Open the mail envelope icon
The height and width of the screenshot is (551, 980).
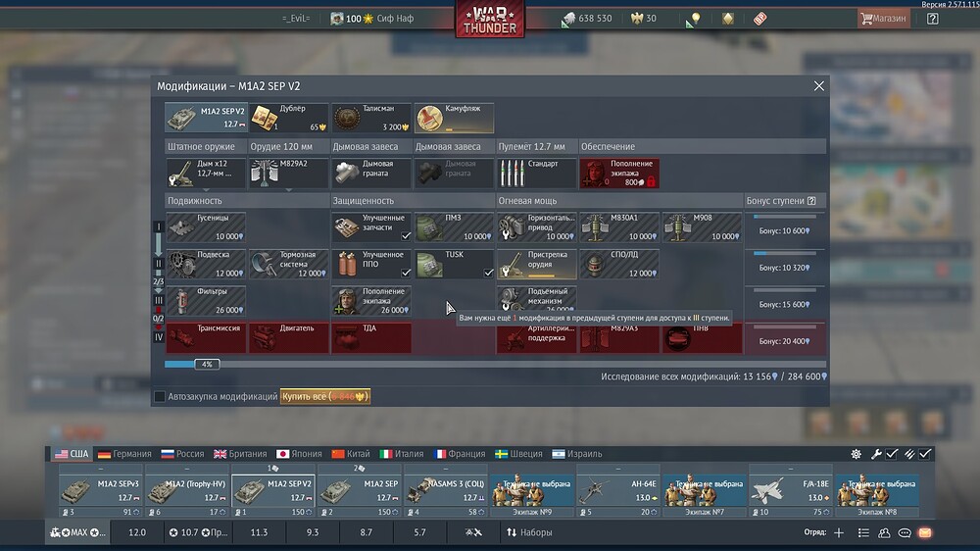924,533
